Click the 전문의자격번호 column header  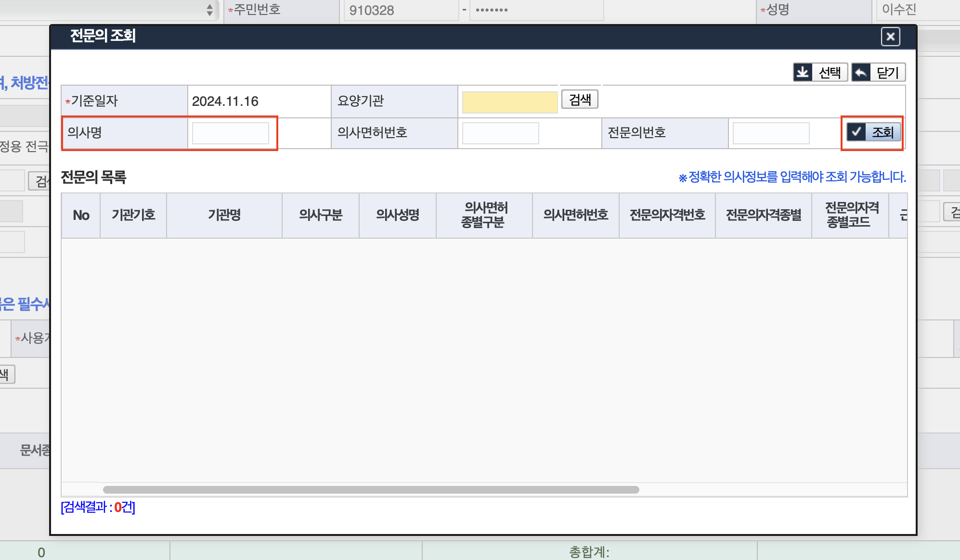[667, 215]
